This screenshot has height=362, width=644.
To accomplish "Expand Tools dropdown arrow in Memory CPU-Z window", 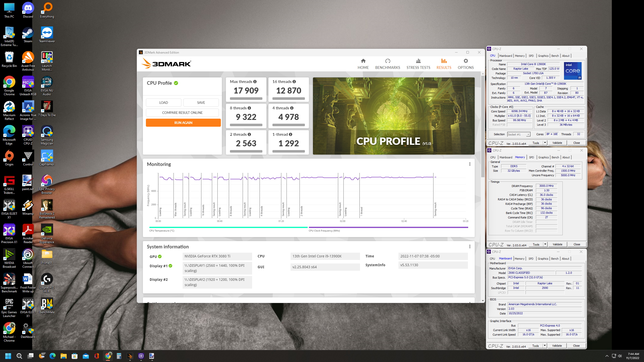I will (545, 244).
